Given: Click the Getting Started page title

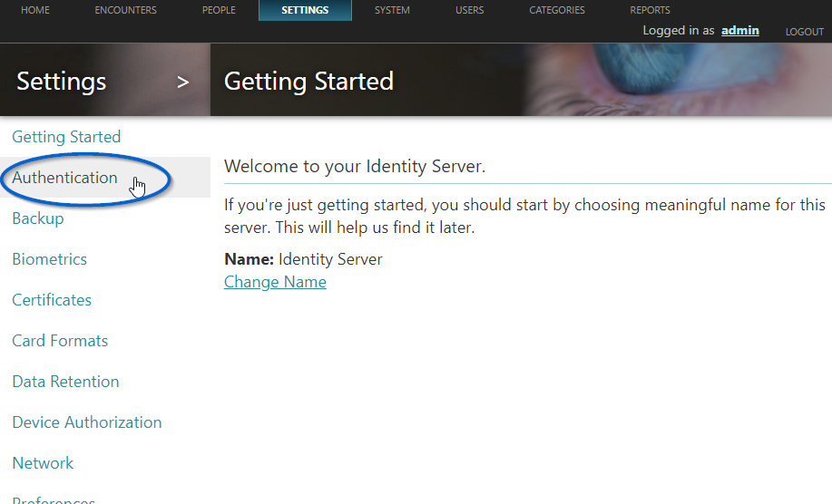Looking at the screenshot, I should coord(308,82).
